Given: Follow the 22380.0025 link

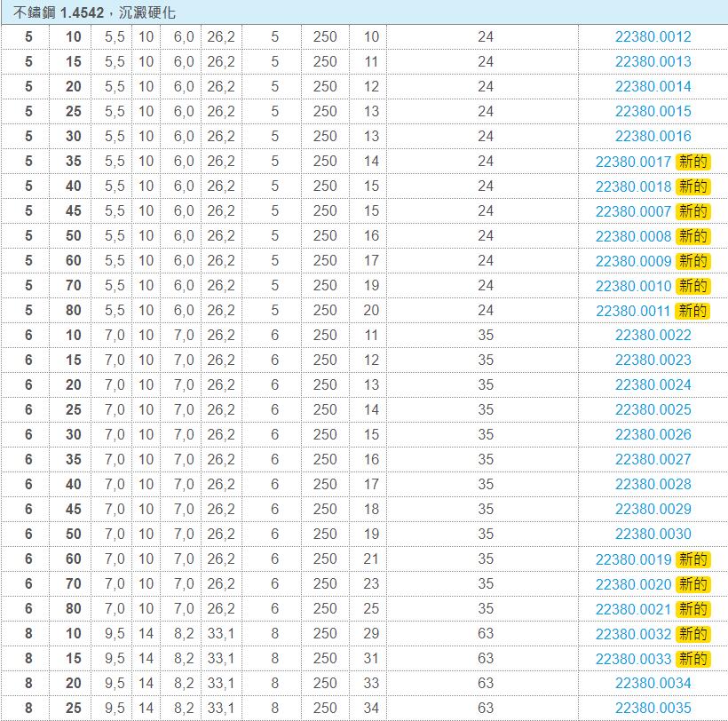Looking at the screenshot, I should (653, 409).
